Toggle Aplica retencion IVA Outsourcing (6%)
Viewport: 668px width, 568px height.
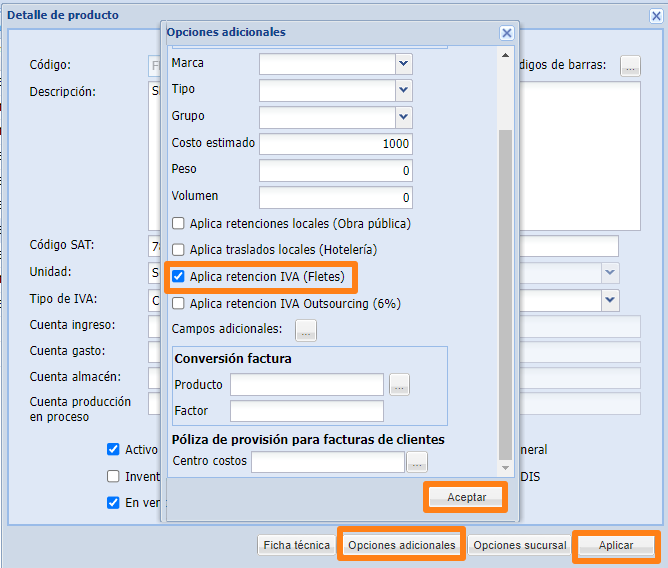tap(179, 303)
